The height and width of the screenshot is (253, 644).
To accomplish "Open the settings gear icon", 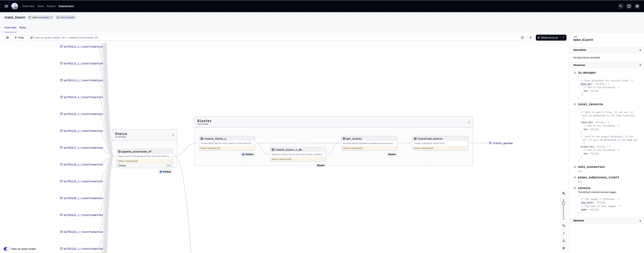I will [637, 6].
